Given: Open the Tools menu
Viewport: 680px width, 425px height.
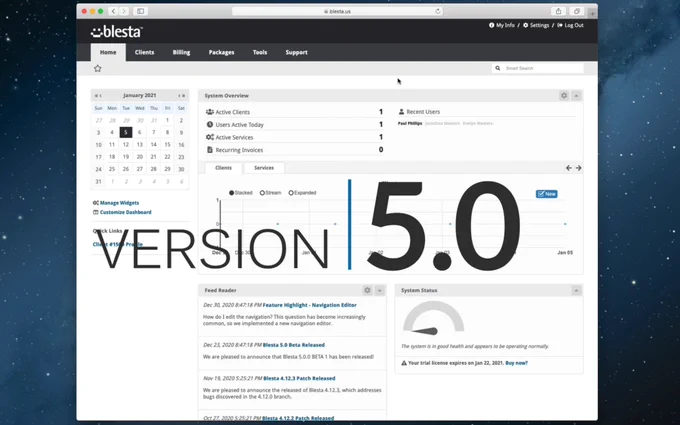Looking at the screenshot, I should [x=260, y=52].
